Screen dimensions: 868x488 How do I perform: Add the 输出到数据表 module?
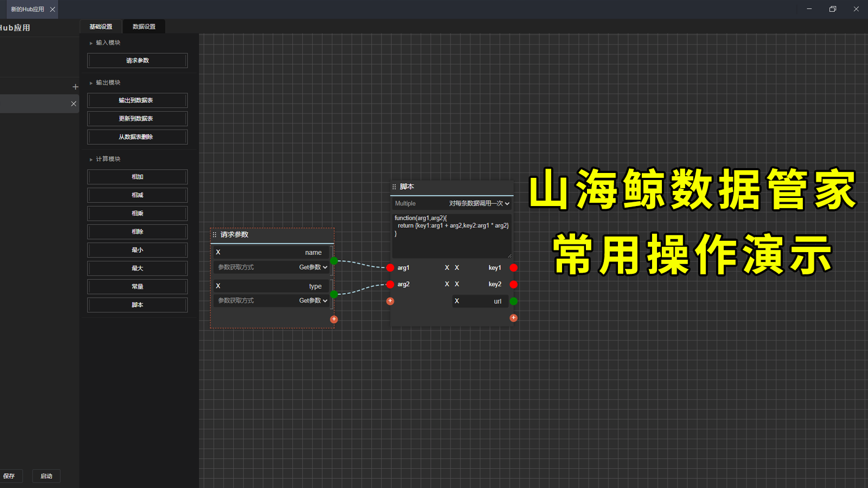point(137,100)
